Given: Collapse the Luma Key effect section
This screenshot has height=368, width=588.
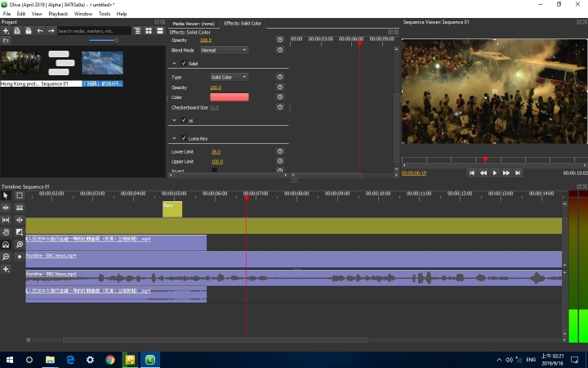Looking at the screenshot, I should point(174,138).
